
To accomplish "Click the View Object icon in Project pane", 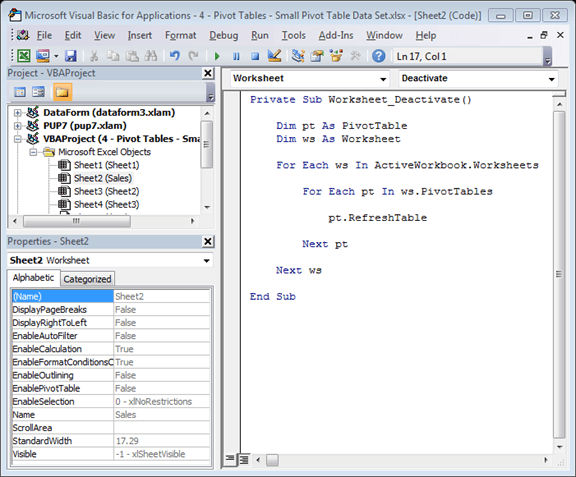I will (x=38, y=92).
